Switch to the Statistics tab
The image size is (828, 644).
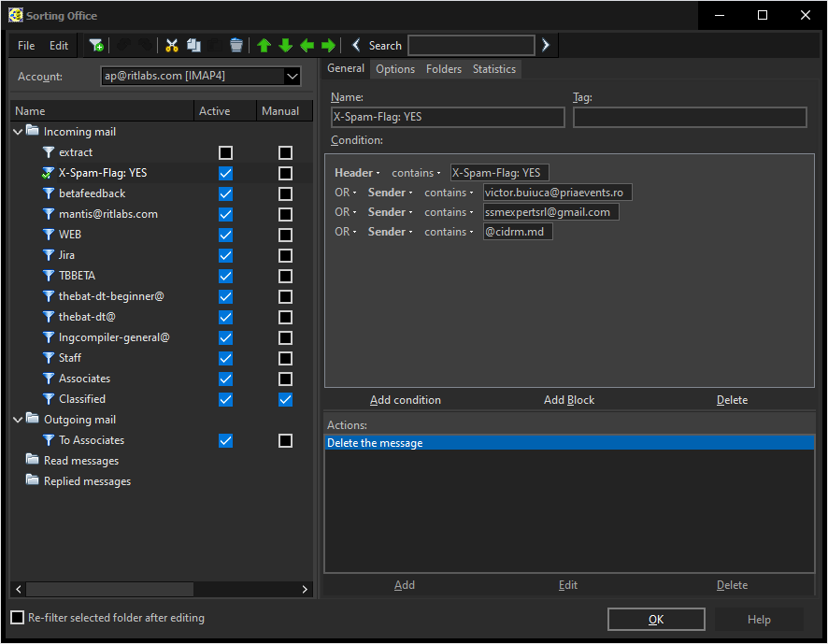coord(493,69)
